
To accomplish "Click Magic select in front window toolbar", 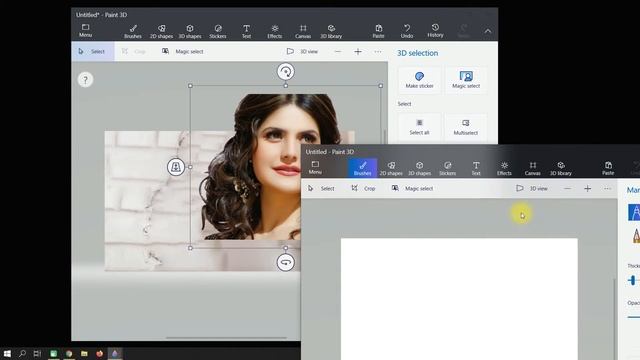I will 413,189.
